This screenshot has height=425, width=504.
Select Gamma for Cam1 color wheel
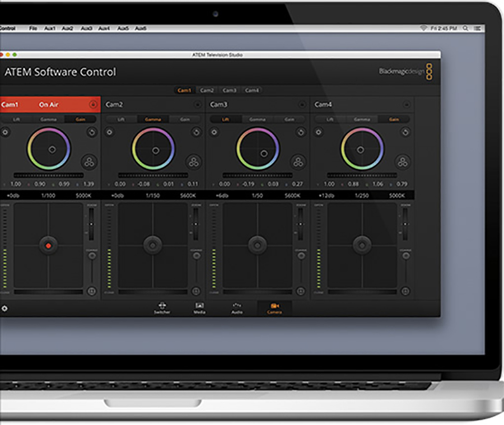(x=48, y=119)
